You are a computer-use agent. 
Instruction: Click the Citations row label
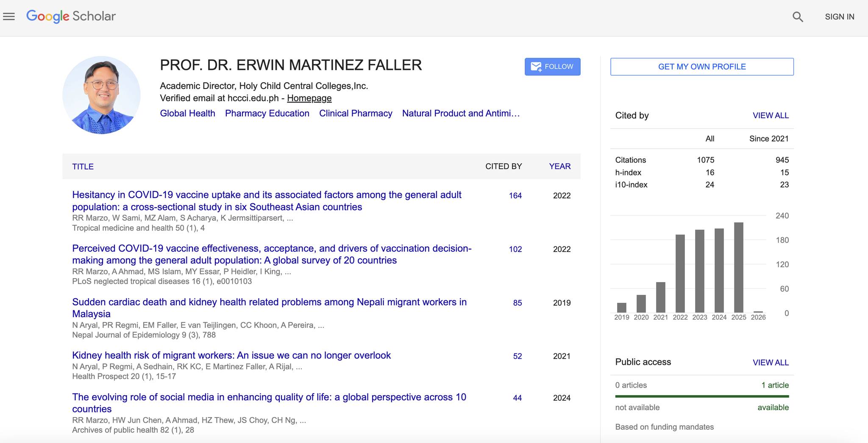tap(631, 160)
